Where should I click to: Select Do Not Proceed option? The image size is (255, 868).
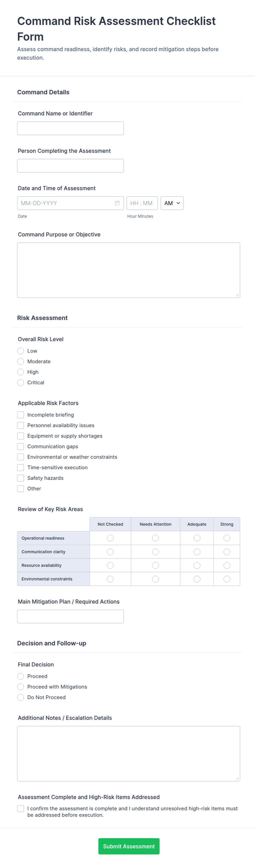(x=21, y=697)
